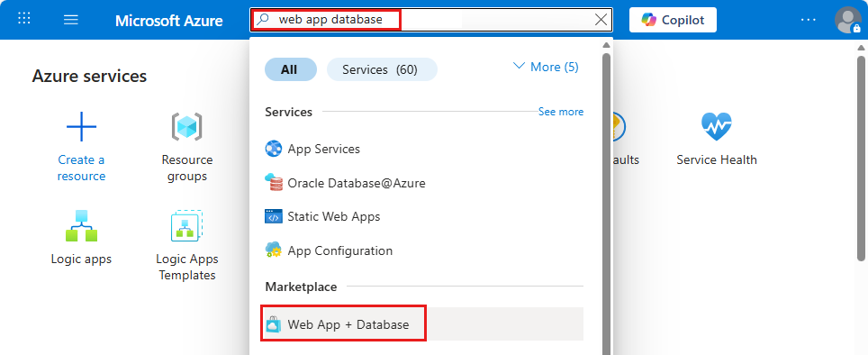Viewport: 868px width, 355px height.
Task: Open Logic apps icon
Action: [81, 225]
